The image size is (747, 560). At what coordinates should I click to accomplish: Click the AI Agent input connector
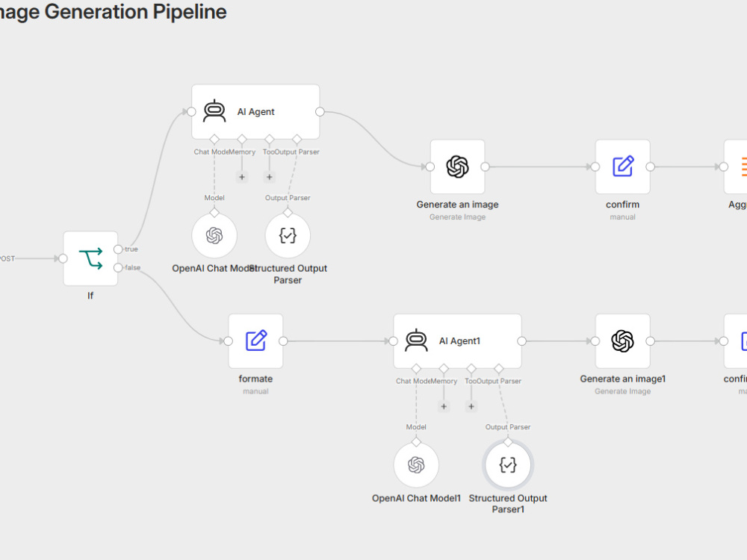(x=191, y=111)
